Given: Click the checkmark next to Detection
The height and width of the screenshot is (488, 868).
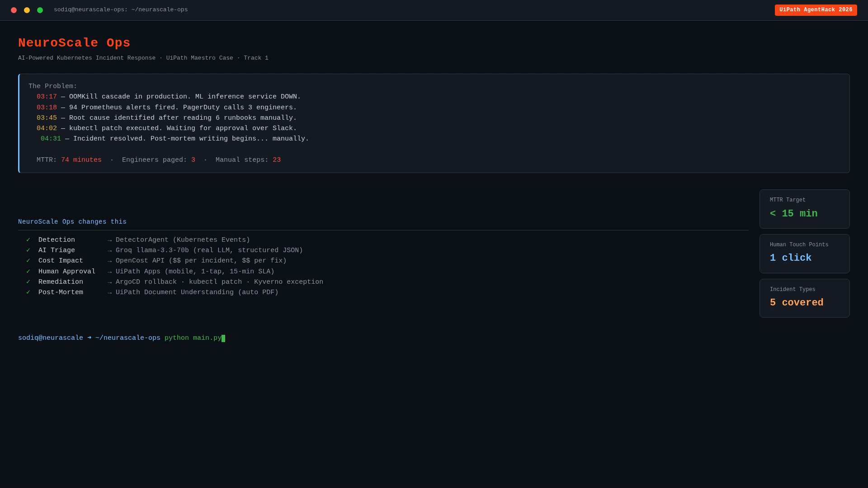Looking at the screenshot, I should click(x=28, y=240).
